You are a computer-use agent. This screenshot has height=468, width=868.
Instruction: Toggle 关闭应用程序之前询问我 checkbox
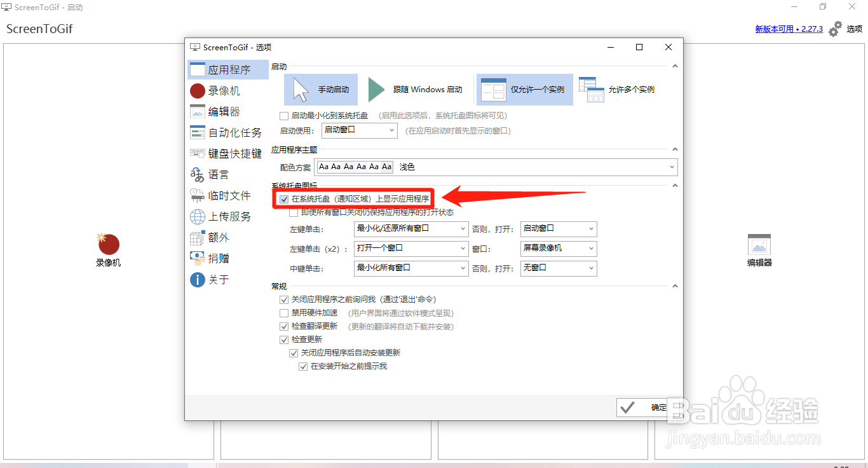click(284, 299)
